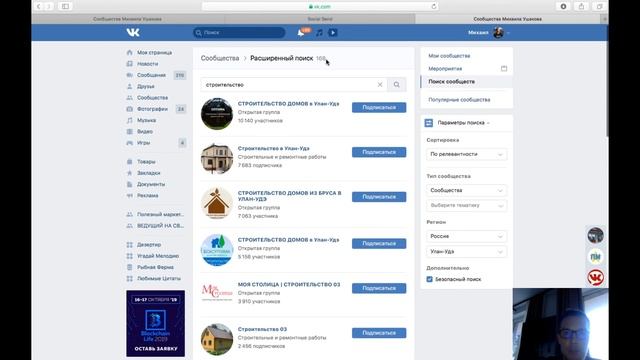Subscribe to Строительство в Улан-Удэ
Image resolution: width=640 pixels, height=360 pixels.
click(x=379, y=152)
